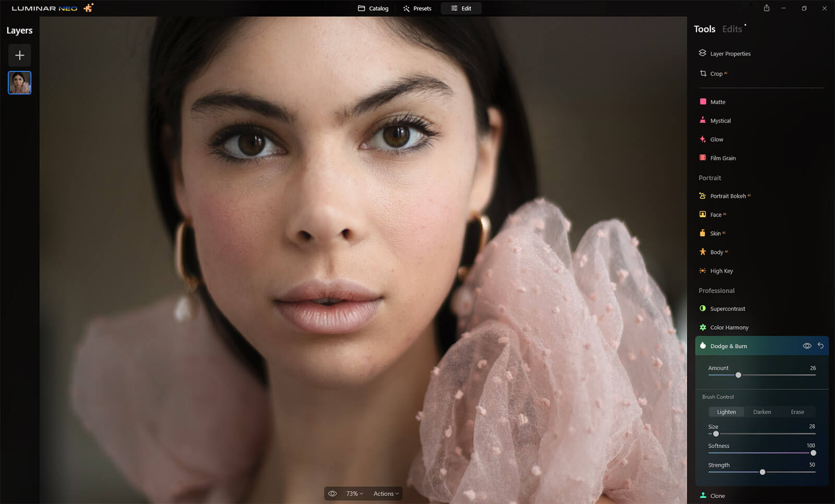
Task: Toggle before/after preview eye icon
Action: coord(332,494)
